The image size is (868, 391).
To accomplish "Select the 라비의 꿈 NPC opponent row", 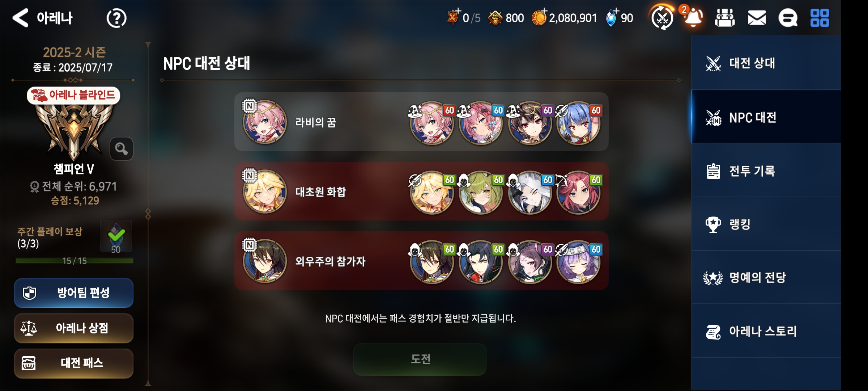I will (x=421, y=122).
